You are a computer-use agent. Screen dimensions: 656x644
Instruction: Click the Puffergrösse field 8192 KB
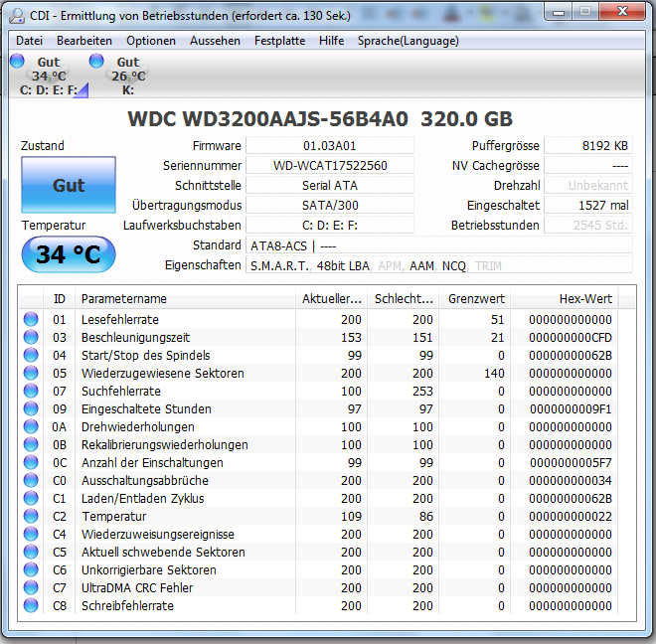point(588,146)
